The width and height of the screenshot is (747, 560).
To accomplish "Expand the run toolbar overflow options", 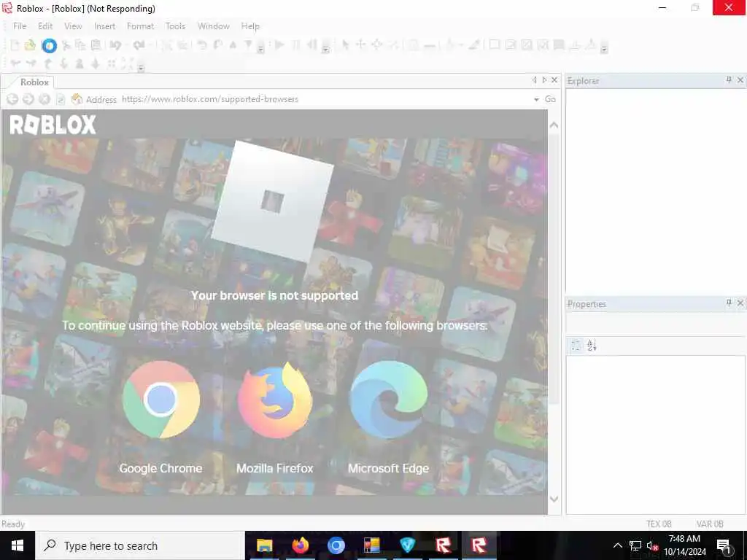I will click(x=325, y=48).
